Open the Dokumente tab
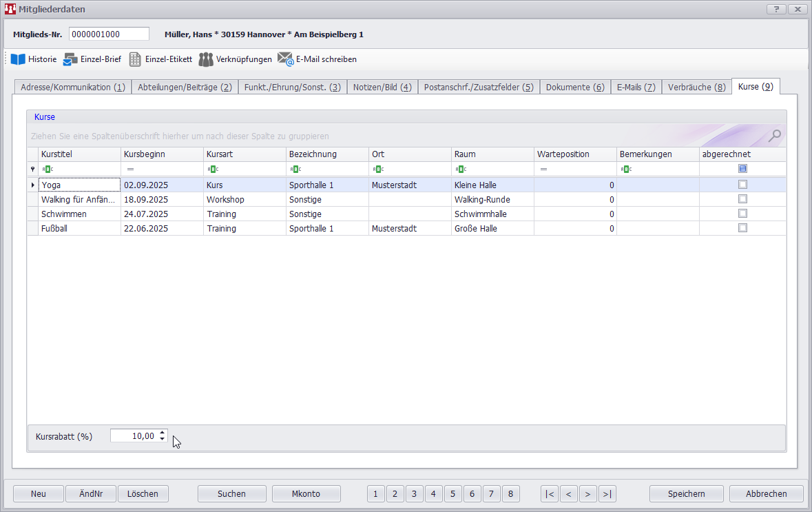 pos(574,88)
